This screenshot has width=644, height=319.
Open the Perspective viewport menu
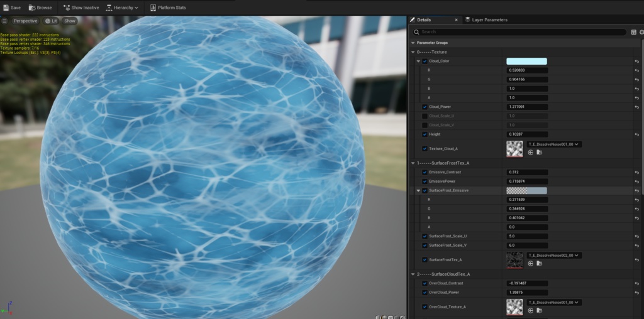25,21
